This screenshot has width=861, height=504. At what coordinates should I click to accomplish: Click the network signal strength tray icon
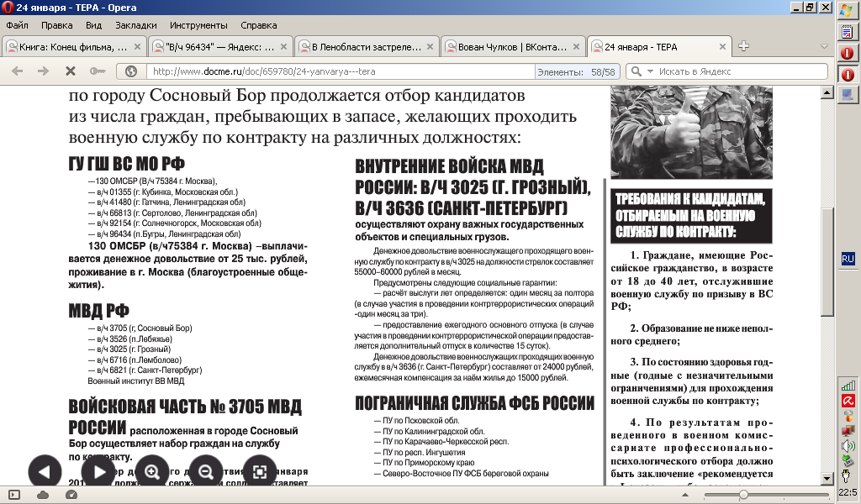coord(848,386)
